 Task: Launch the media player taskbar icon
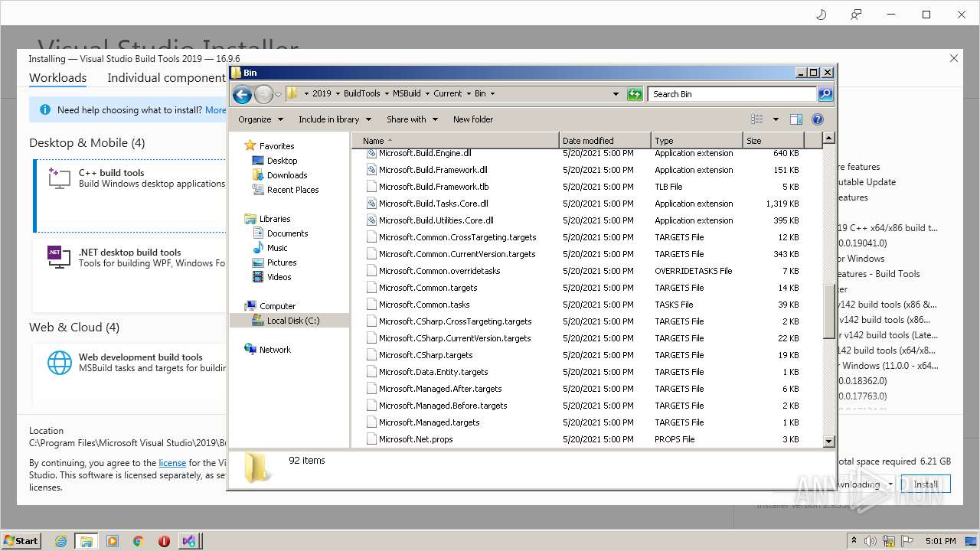coord(113,540)
